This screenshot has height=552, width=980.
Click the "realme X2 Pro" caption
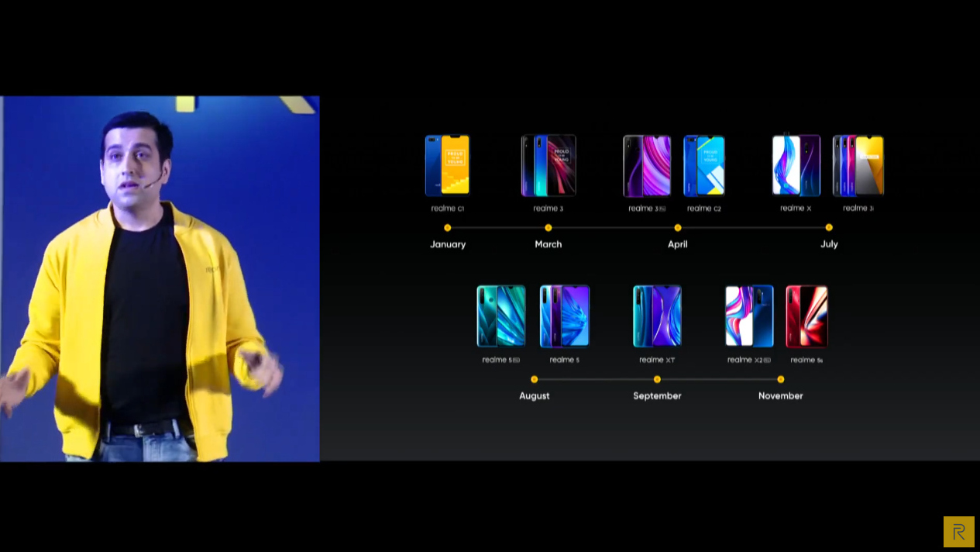pyautogui.click(x=749, y=360)
